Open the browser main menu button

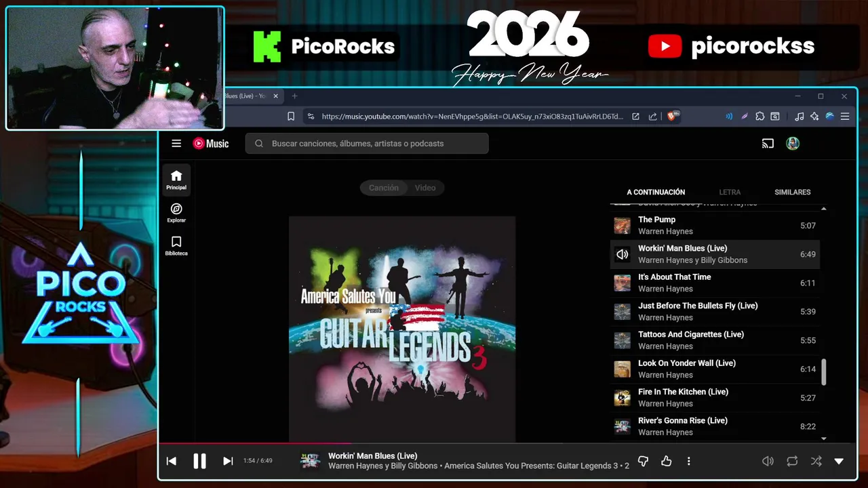(845, 117)
